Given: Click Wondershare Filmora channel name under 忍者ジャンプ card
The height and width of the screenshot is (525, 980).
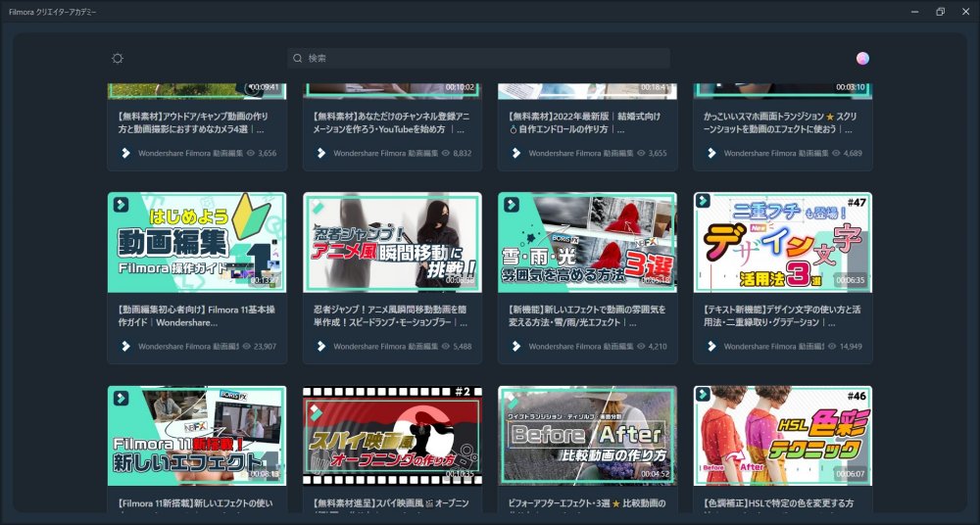Looking at the screenshot, I should coord(385,346).
